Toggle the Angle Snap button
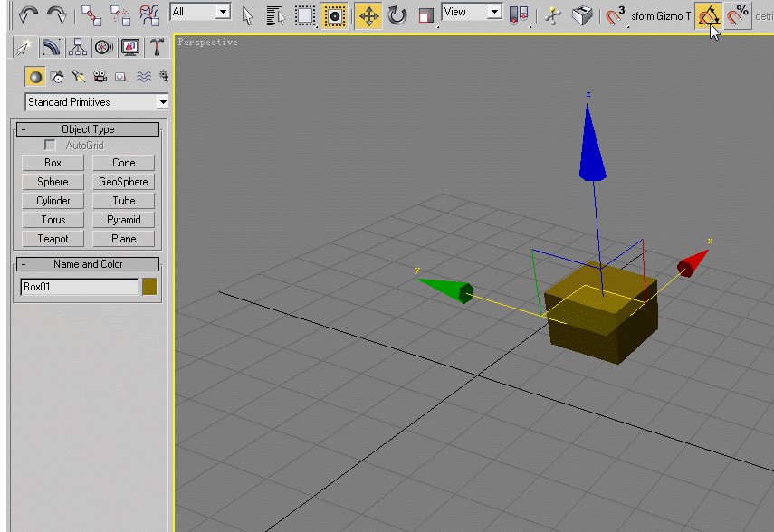Screen dimensions: 774x532 click(708, 15)
